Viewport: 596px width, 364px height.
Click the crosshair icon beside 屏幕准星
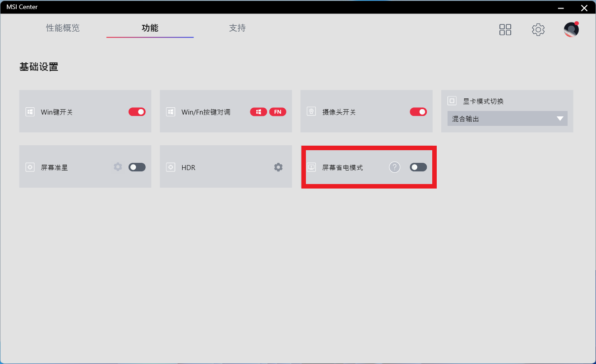tap(30, 167)
